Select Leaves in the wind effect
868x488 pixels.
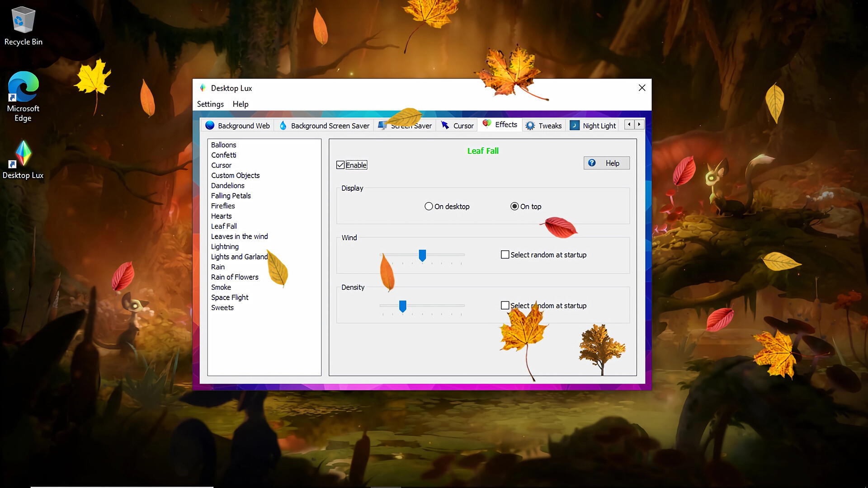239,236
